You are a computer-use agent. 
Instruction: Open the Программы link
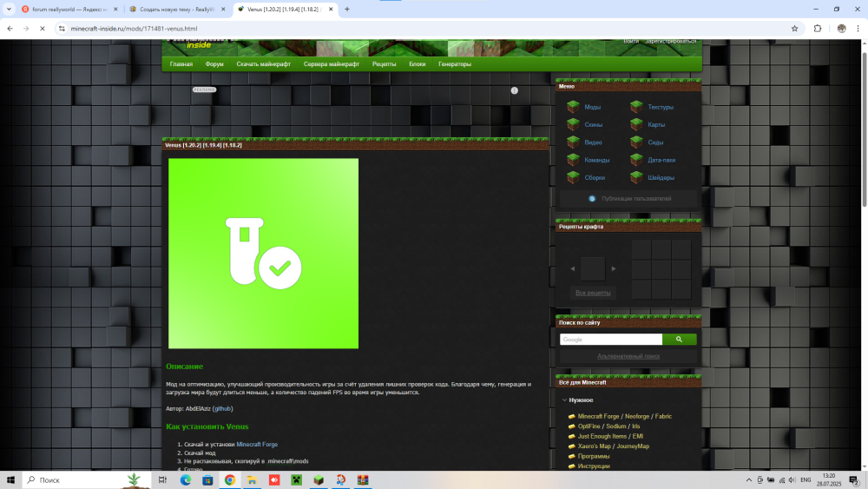pyautogui.click(x=594, y=456)
